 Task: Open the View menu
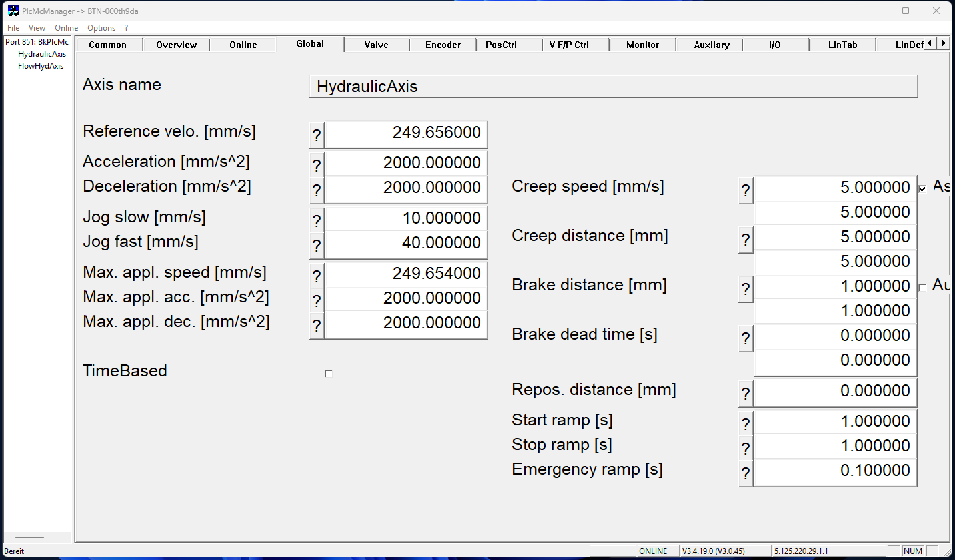click(x=37, y=28)
